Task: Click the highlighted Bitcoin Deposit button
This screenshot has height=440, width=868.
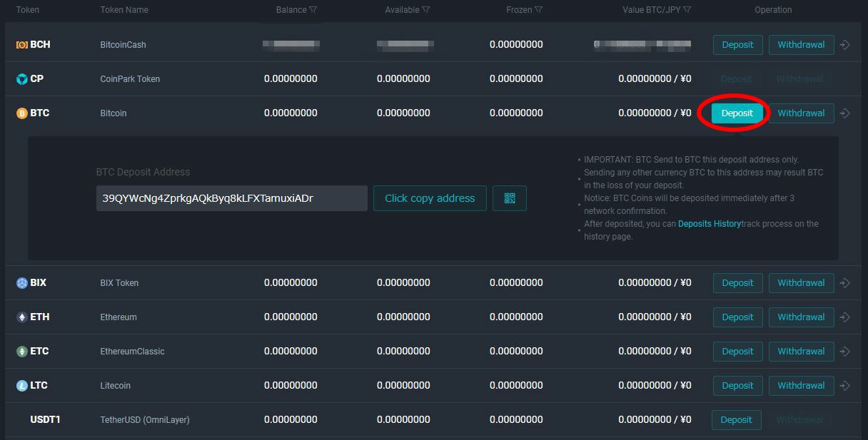Action: coord(737,113)
